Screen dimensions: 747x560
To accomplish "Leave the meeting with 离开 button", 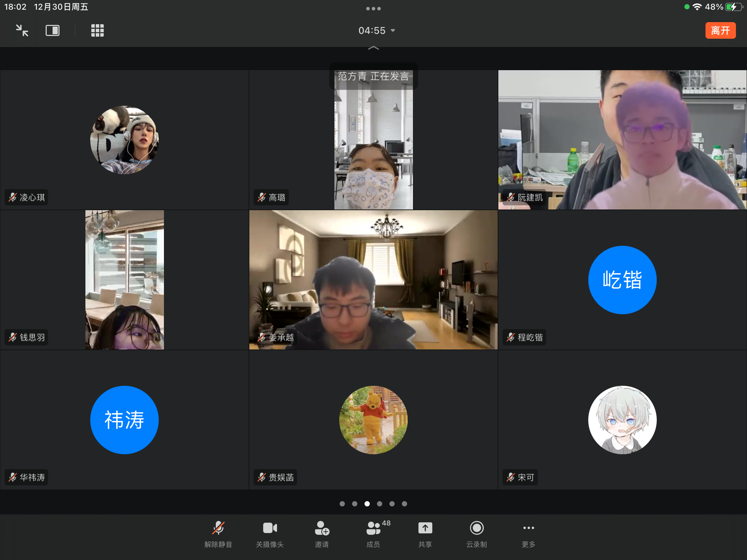I will pos(720,30).
